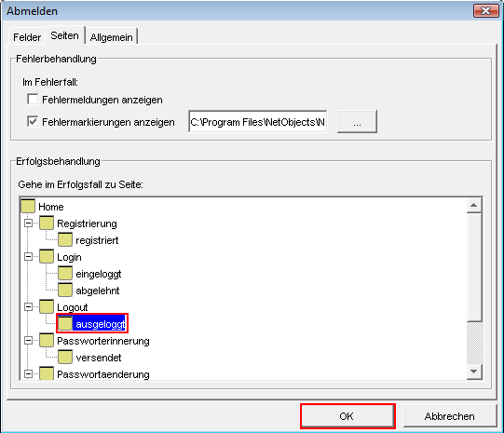
Task: Click the registriert page icon
Action: [x=65, y=240]
